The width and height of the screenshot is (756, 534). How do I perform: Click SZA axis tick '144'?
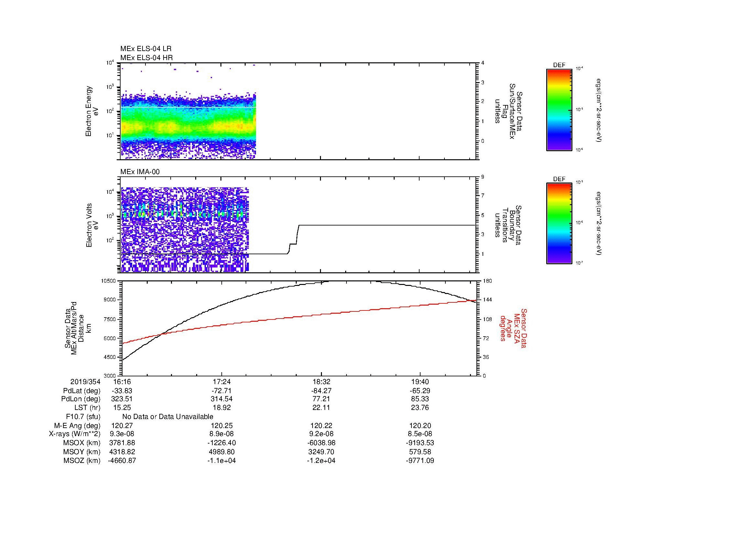point(488,300)
